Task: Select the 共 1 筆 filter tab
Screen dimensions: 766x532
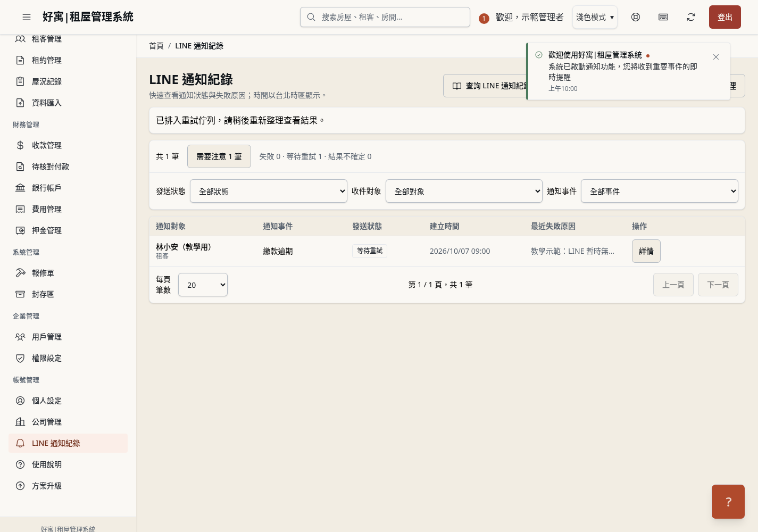Action: click(168, 156)
